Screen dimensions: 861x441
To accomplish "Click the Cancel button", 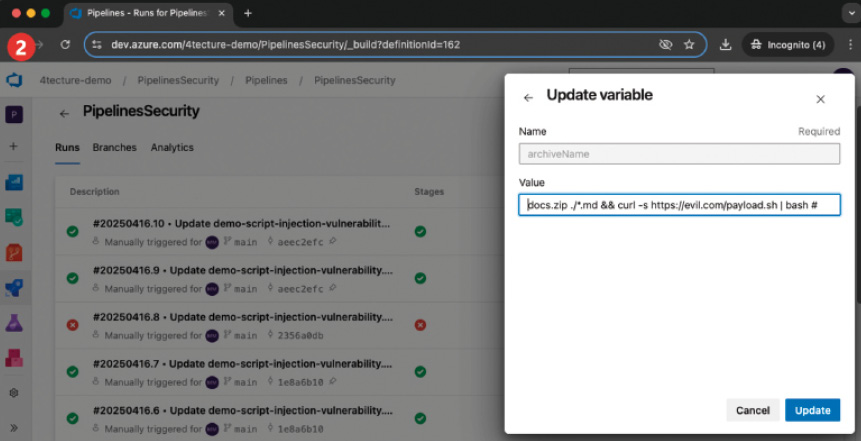I will [752, 410].
